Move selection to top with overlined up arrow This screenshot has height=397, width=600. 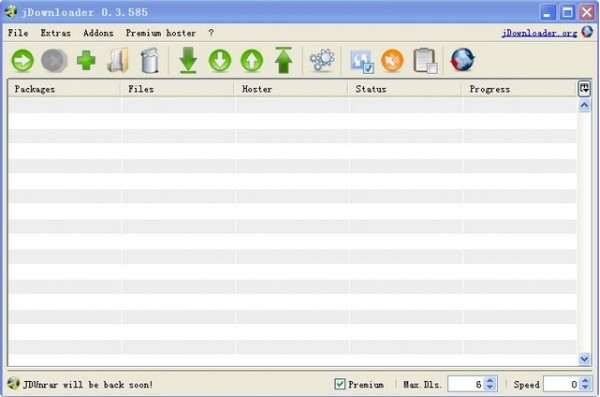(284, 60)
